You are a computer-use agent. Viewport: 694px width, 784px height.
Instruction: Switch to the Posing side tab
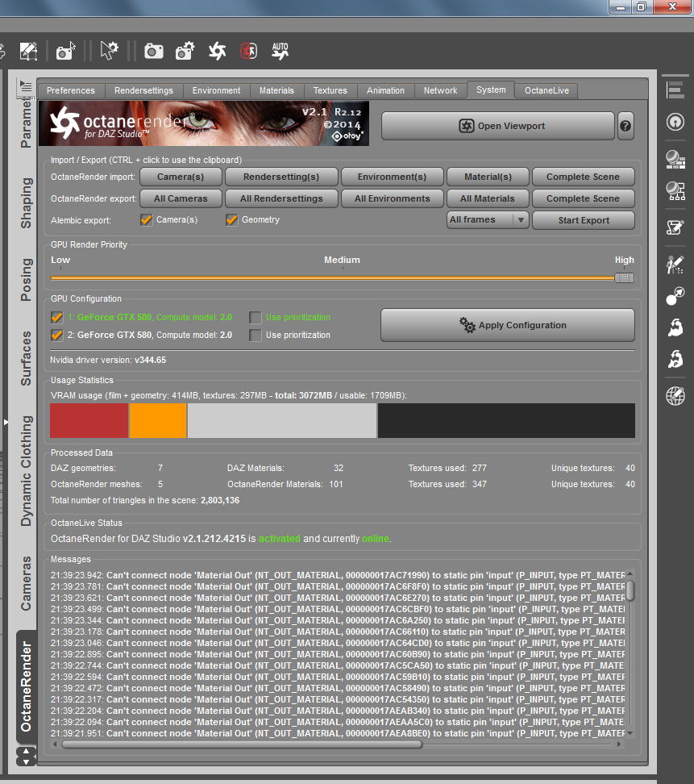(x=26, y=280)
